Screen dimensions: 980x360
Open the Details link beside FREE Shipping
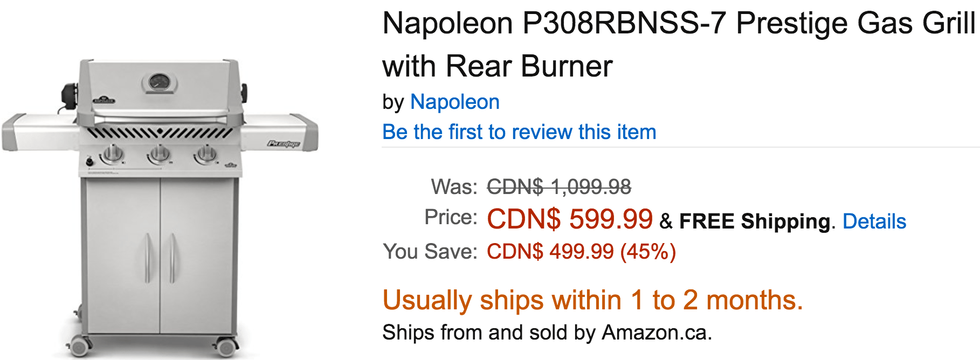874,221
